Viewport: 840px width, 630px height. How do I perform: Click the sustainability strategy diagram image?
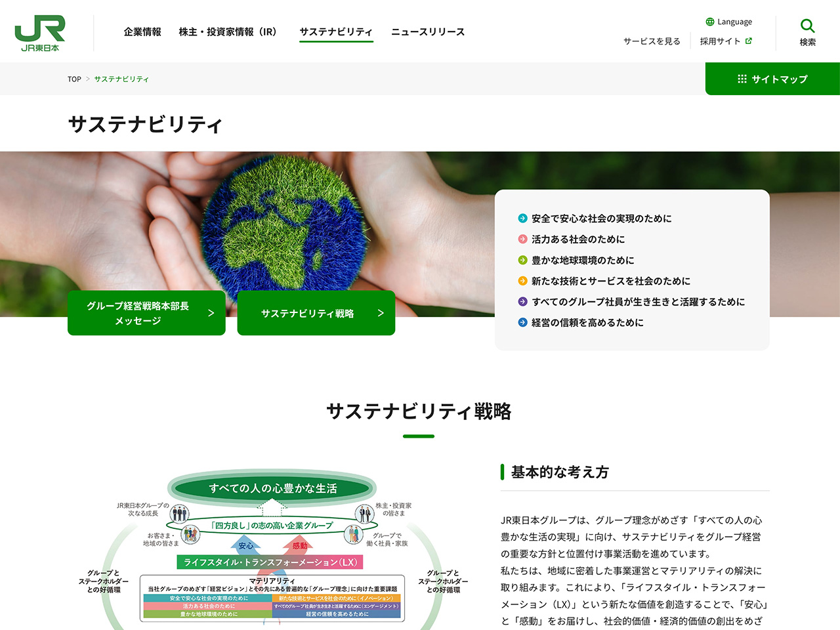point(273,551)
